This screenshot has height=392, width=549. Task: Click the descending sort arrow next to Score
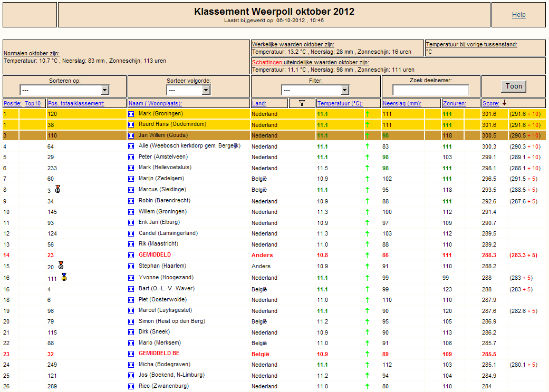click(504, 103)
